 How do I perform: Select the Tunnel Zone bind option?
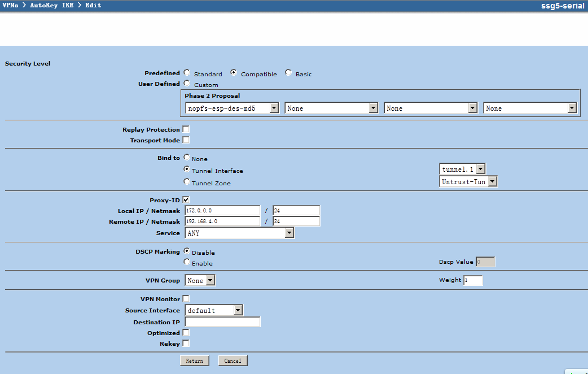click(x=187, y=182)
